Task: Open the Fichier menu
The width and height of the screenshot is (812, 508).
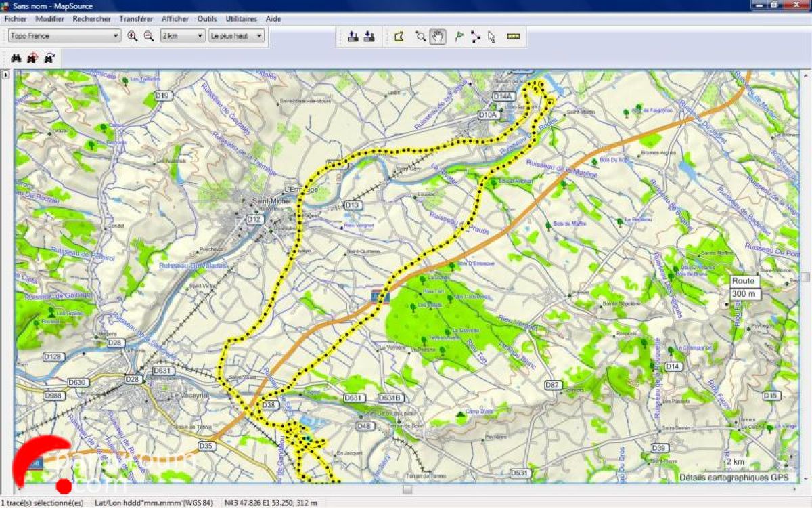Action: coord(16,19)
